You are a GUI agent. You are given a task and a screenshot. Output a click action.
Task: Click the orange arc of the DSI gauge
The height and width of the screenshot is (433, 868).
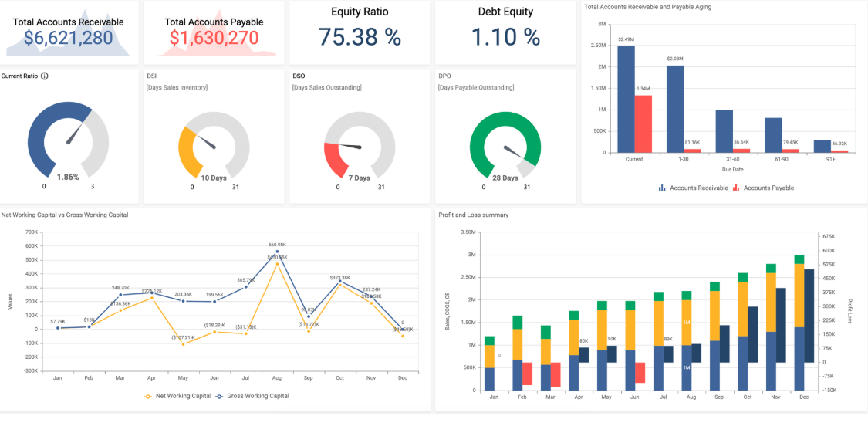(x=186, y=151)
